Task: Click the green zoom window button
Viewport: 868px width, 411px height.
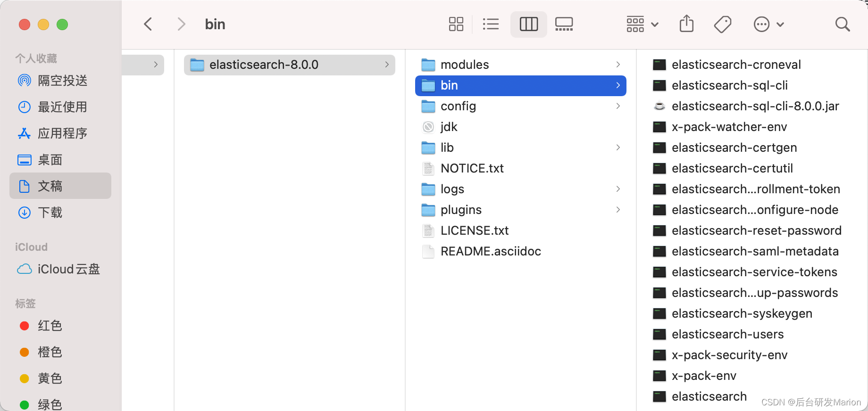Action: coord(62,25)
